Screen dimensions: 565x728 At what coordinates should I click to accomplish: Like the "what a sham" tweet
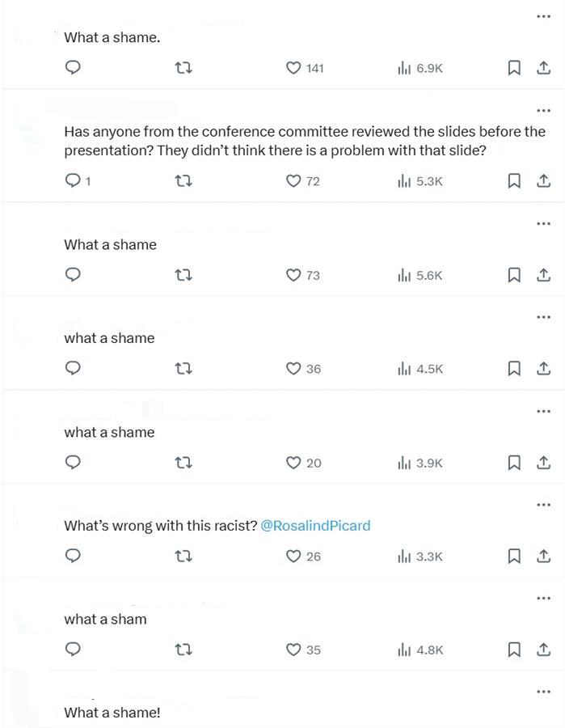(x=293, y=649)
